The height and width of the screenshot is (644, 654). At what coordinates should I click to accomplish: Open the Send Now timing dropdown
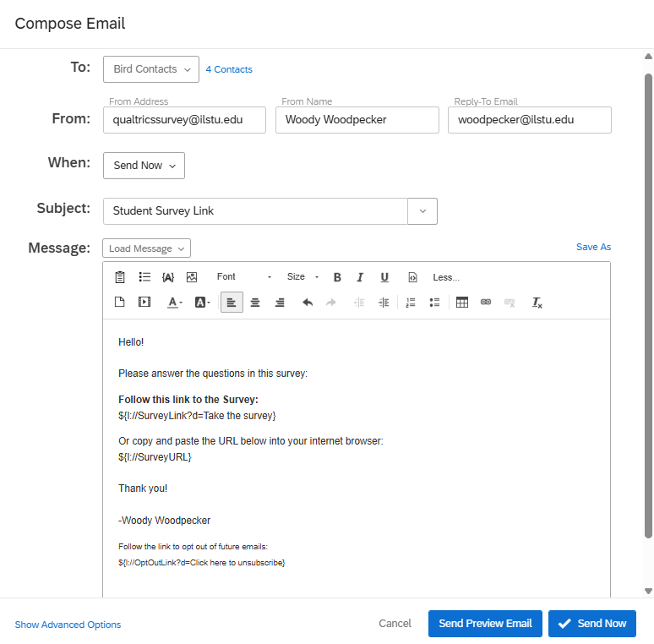[144, 166]
